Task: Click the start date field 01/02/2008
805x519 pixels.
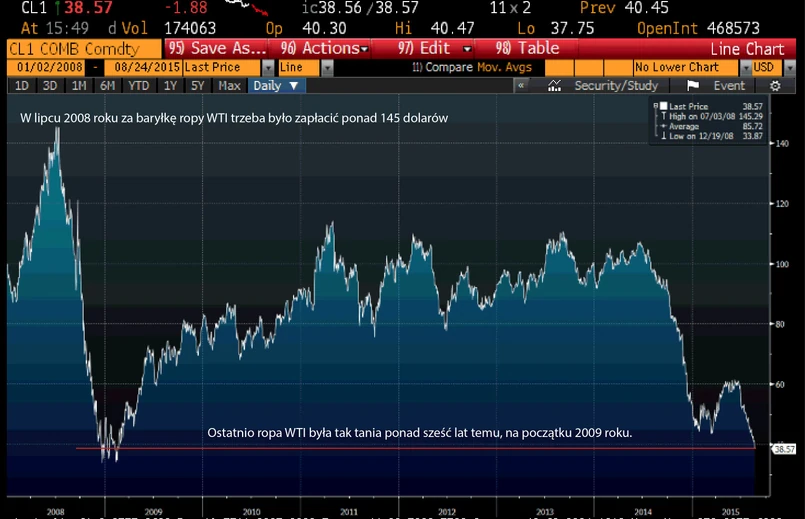Action: tap(47, 67)
